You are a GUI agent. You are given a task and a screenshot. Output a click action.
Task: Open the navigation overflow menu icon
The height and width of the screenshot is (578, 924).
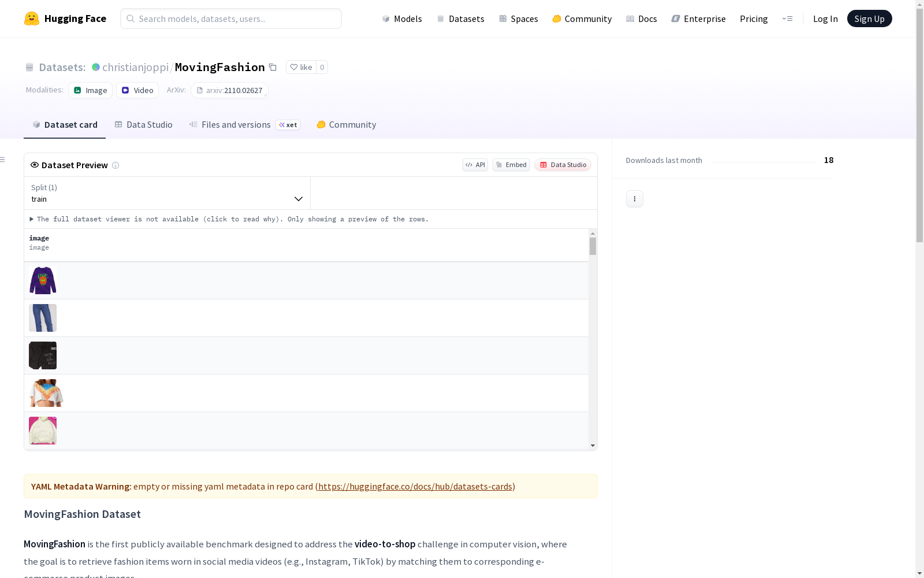(787, 18)
